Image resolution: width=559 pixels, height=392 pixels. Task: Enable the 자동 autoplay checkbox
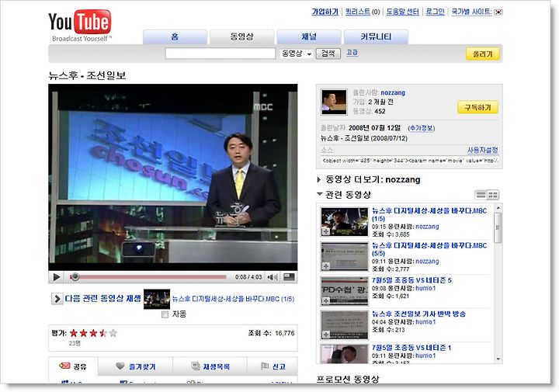(x=165, y=314)
